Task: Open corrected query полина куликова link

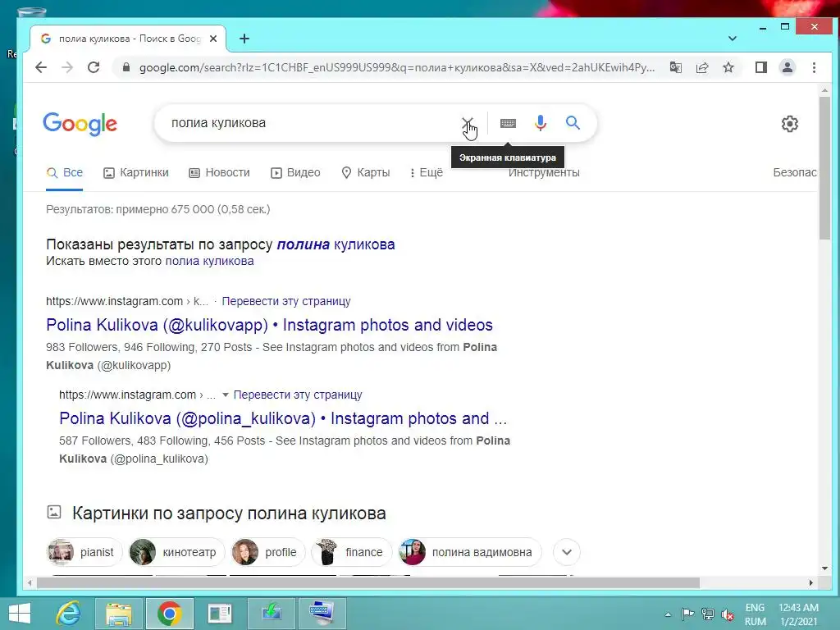Action: click(x=336, y=244)
